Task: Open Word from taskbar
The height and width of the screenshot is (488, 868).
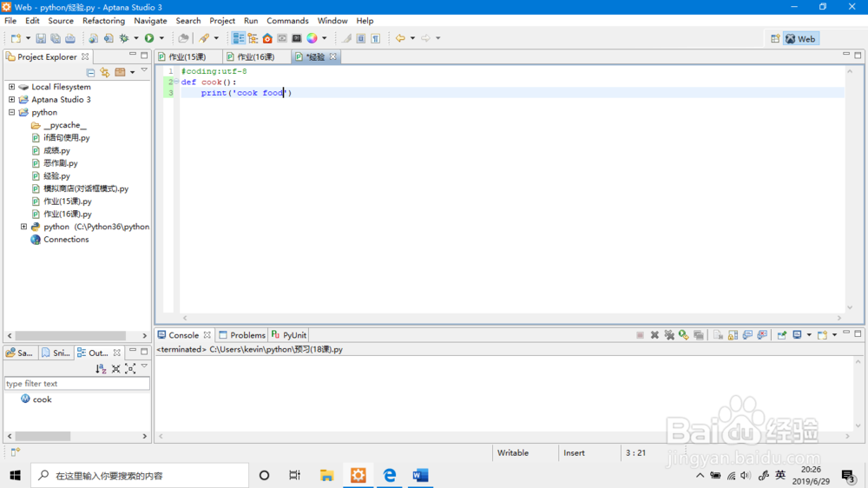Action: pyautogui.click(x=420, y=475)
